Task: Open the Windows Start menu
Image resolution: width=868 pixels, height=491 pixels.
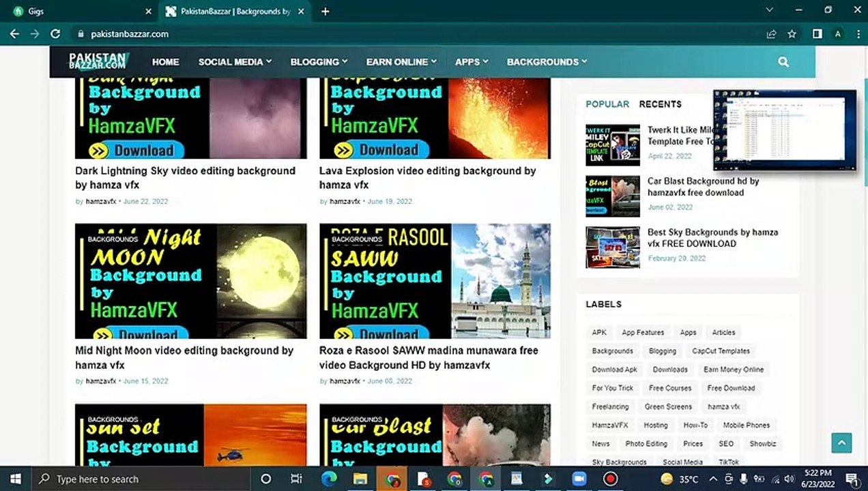Action: point(15,479)
